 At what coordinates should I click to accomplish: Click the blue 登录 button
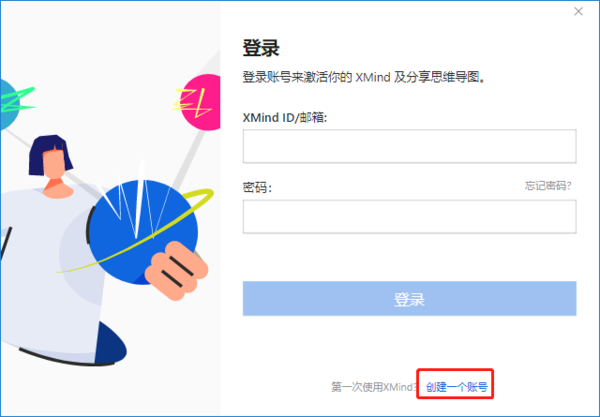[409, 298]
